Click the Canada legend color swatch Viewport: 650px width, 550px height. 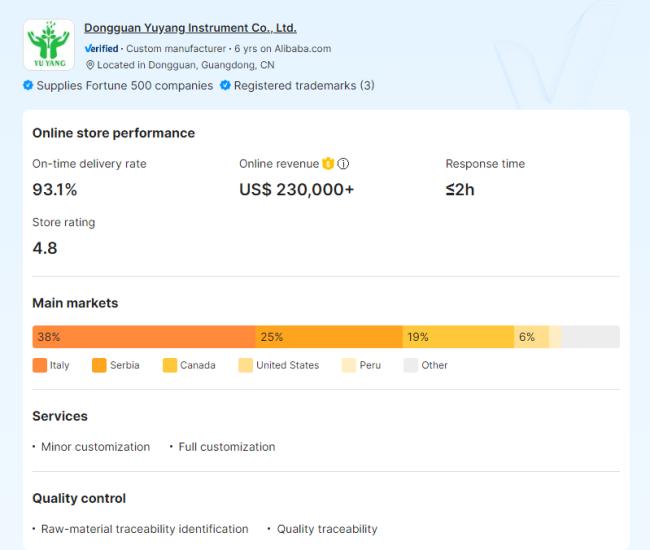coord(169,365)
